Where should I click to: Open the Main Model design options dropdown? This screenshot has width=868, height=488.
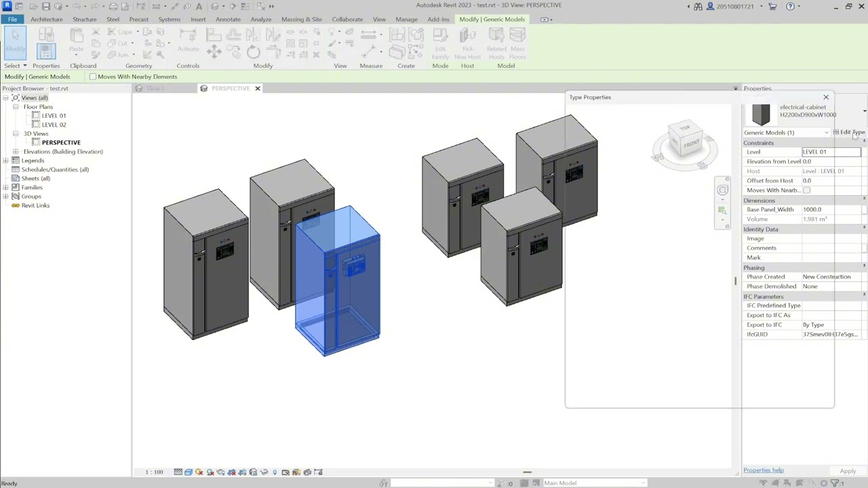point(593,483)
